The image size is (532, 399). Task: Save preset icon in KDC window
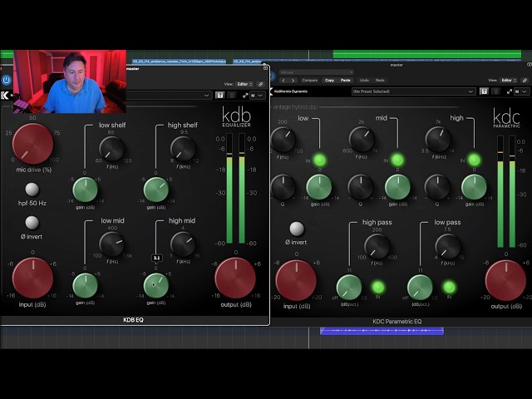coord(484,91)
